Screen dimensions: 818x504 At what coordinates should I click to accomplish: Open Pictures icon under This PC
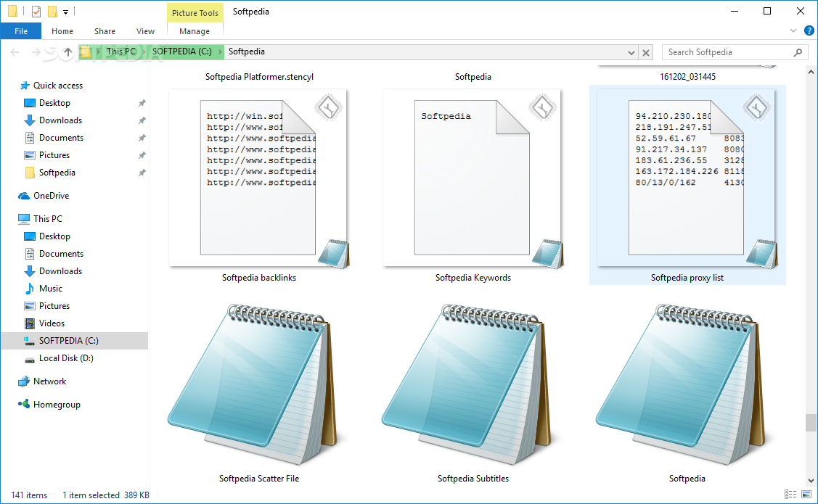(30, 306)
